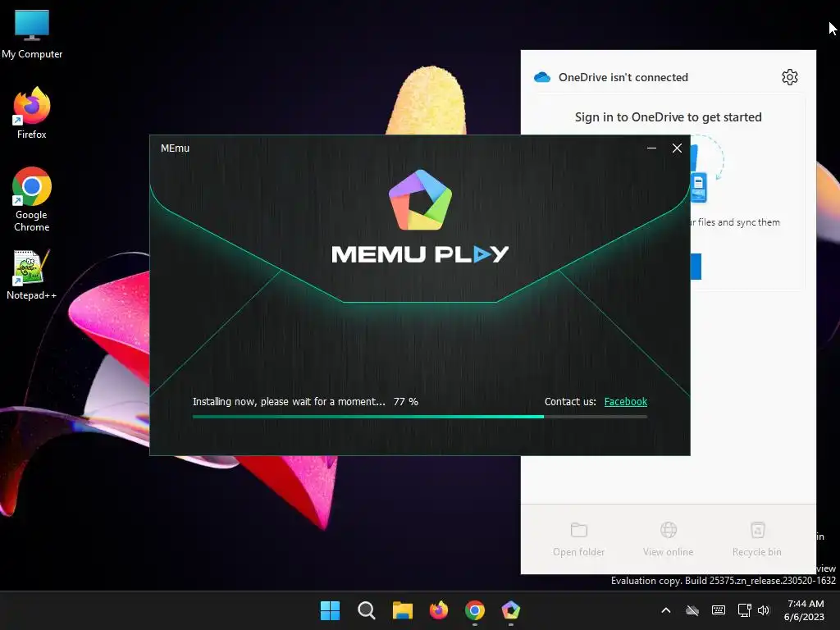
Task: Open the Google Chrome desktop shortcut
Action: click(x=32, y=199)
